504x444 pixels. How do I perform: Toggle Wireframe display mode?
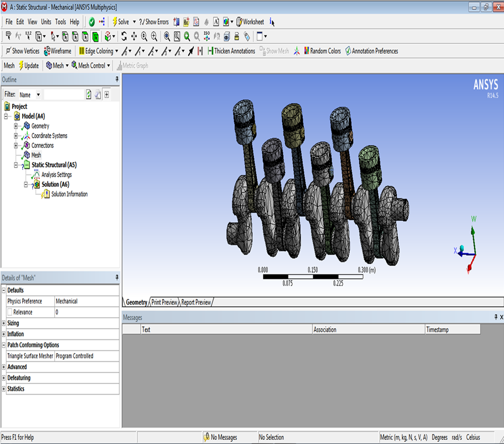pyautogui.click(x=57, y=51)
